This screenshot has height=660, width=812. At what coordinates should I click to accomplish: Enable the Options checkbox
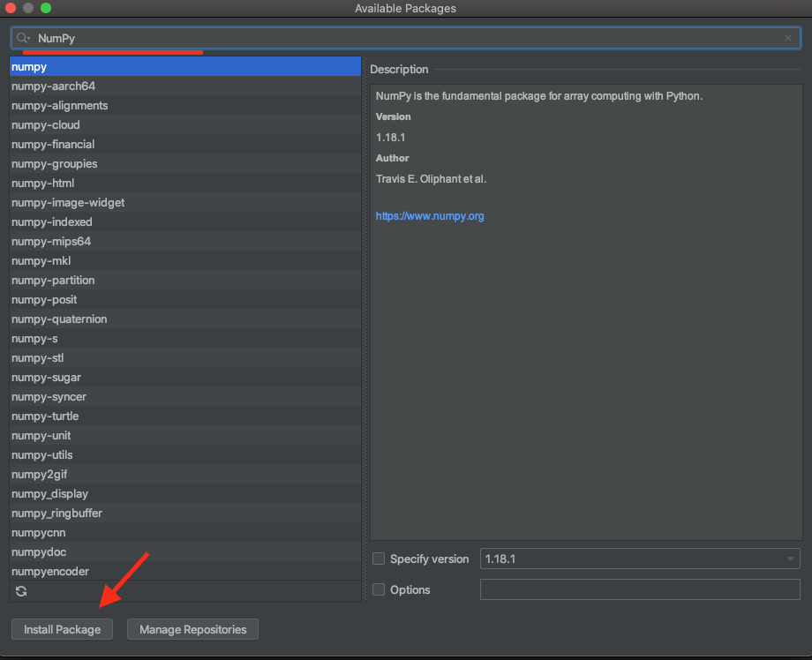click(379, 589)
